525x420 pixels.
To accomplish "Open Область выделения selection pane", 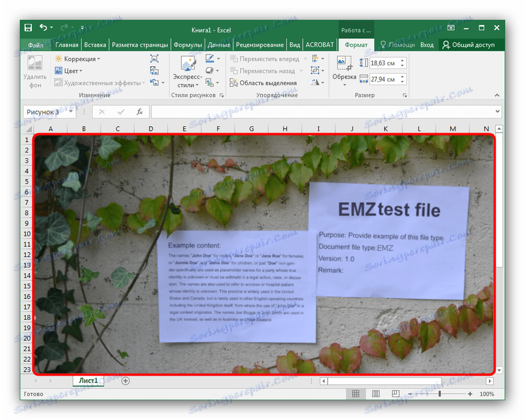I will point(263,83).
